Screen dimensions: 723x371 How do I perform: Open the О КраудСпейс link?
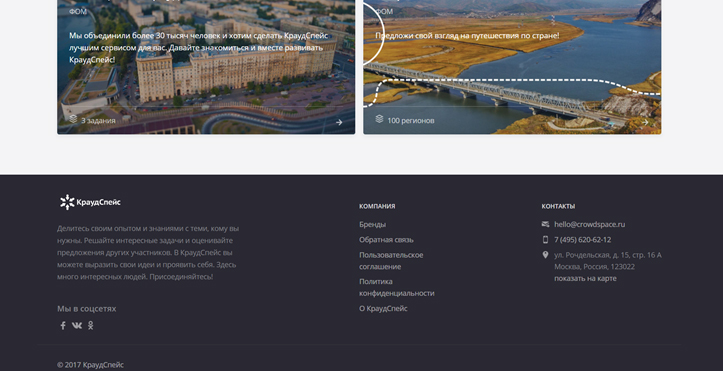(383, 309)
